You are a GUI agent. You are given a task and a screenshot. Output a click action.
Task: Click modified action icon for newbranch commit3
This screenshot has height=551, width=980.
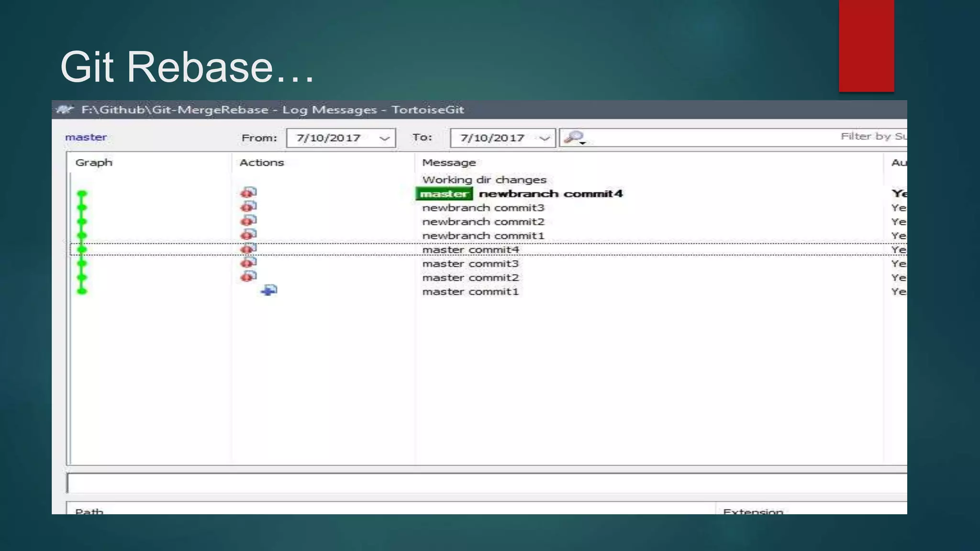click(x=248, y=207)
